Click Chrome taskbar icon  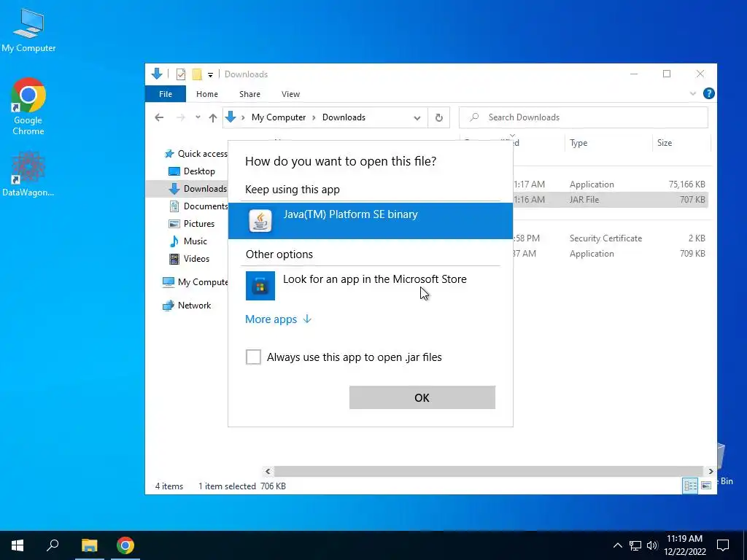(125, 545)
